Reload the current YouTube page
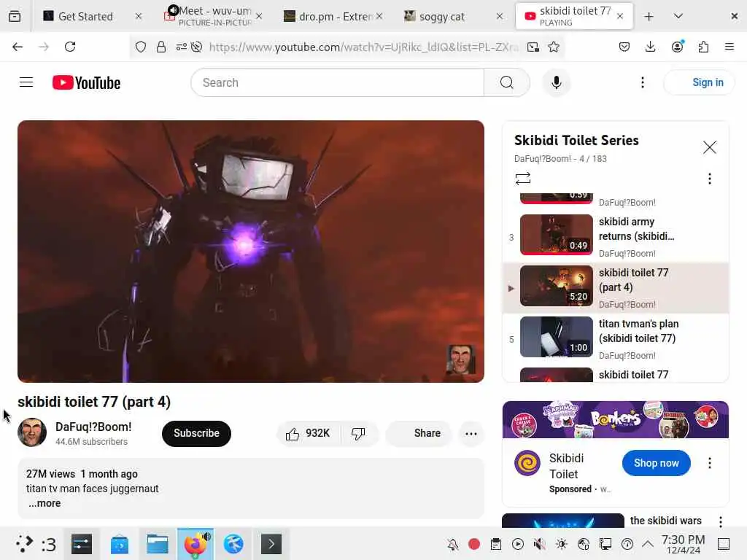The height and width of the screenshot is (560, 747). pyautogui.click(x=70, y=47)
